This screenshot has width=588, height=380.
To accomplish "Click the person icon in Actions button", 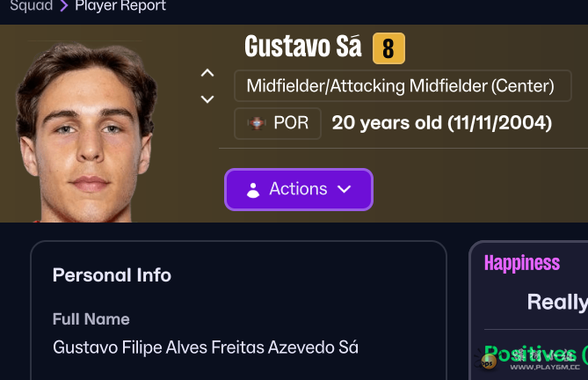I will click(x=253, y=190).
